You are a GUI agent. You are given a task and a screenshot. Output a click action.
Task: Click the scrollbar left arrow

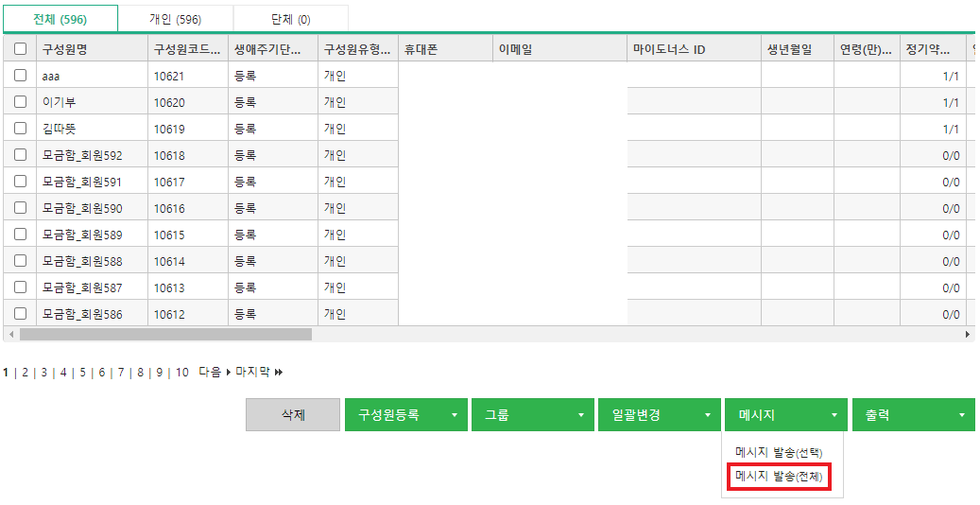coord(11,335)
